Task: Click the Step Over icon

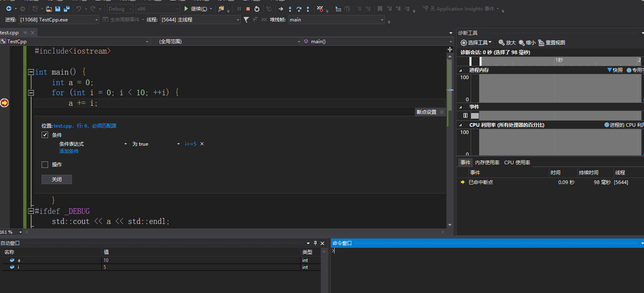Action: (x=299, y=8)
